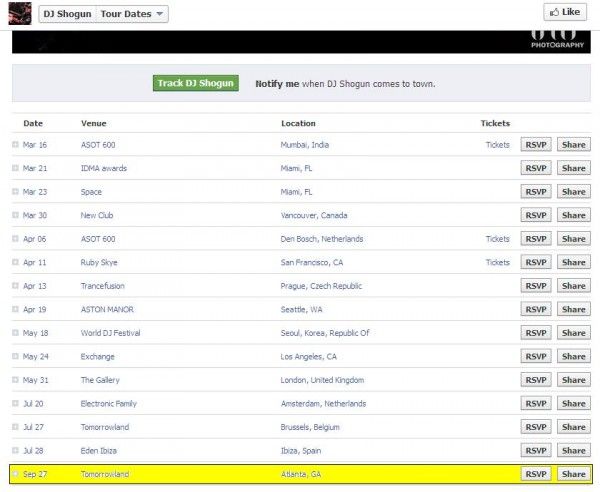600x492 pixels.
Task: Expand the Apr 06 event row icon
Action: (x=15, y=239)
